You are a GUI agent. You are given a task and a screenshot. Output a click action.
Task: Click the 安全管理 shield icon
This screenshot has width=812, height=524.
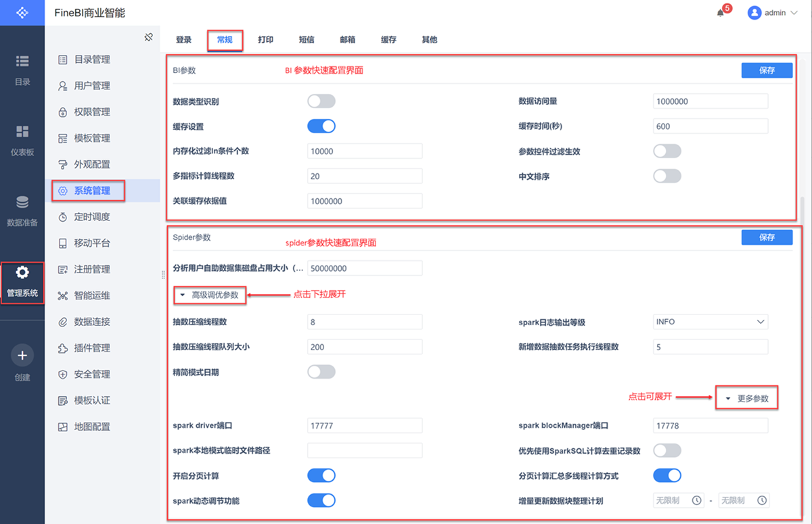tap(63, 374)
